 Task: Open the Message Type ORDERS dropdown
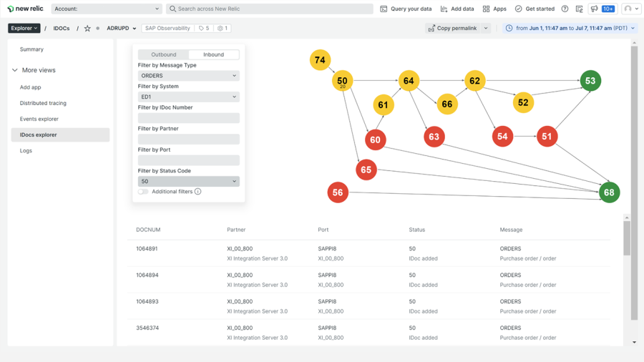(x=188, y=76)
